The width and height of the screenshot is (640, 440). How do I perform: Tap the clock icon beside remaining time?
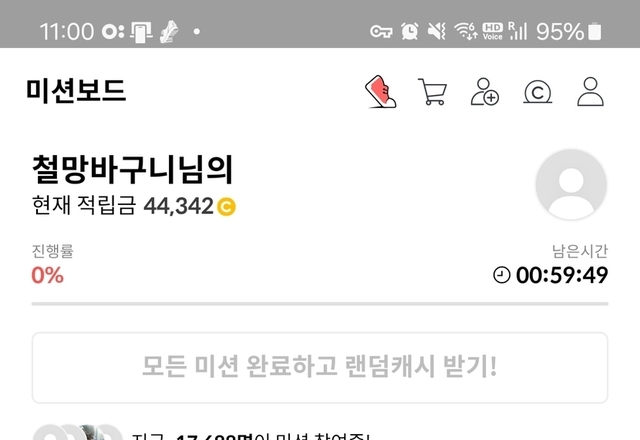coord(502,275)
